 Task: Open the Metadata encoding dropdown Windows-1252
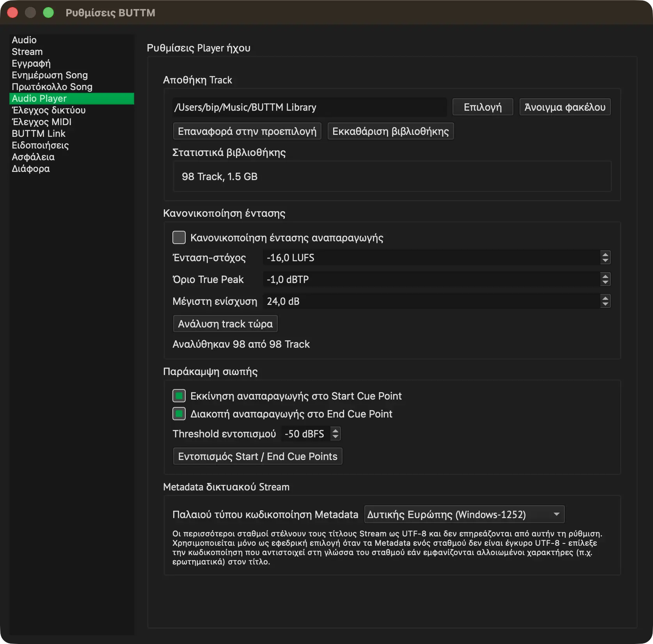click(464, 515)
